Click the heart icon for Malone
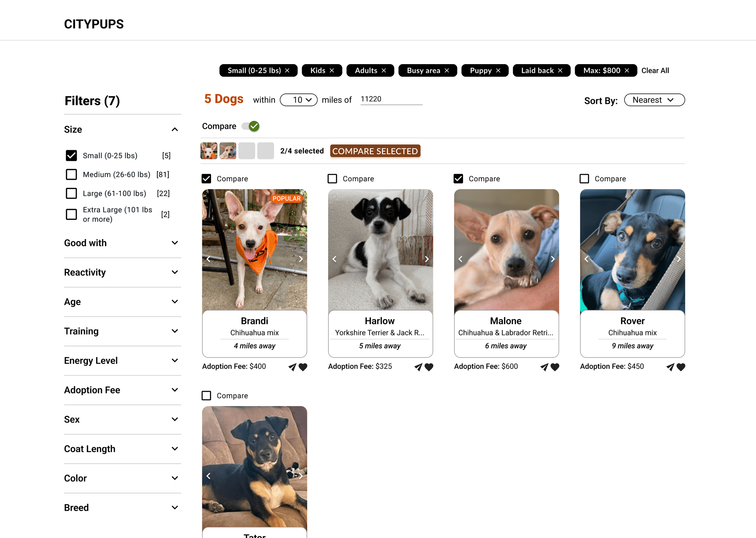756x538 pixels. 555,367
